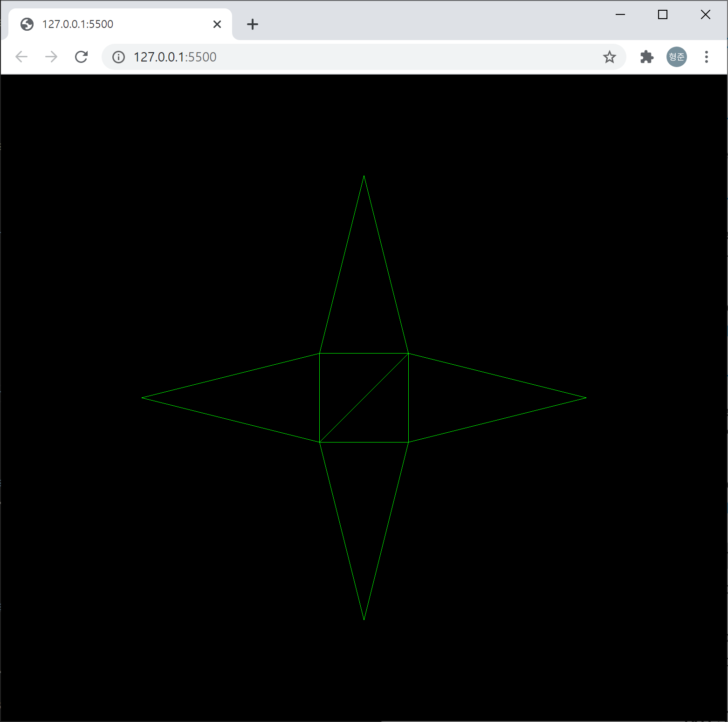
Task: Close the 127.0.0.1:5500 tab
Action: [217, 24]
